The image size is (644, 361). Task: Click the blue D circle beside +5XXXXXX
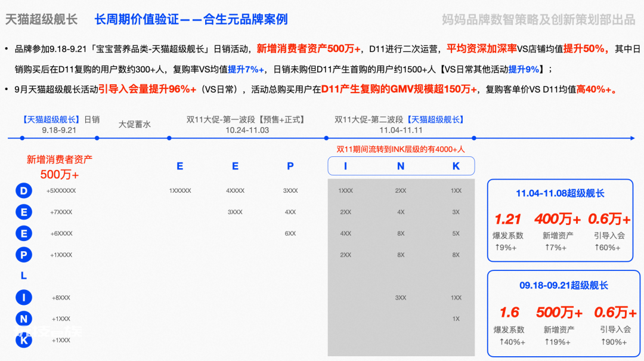pos(24,191)
